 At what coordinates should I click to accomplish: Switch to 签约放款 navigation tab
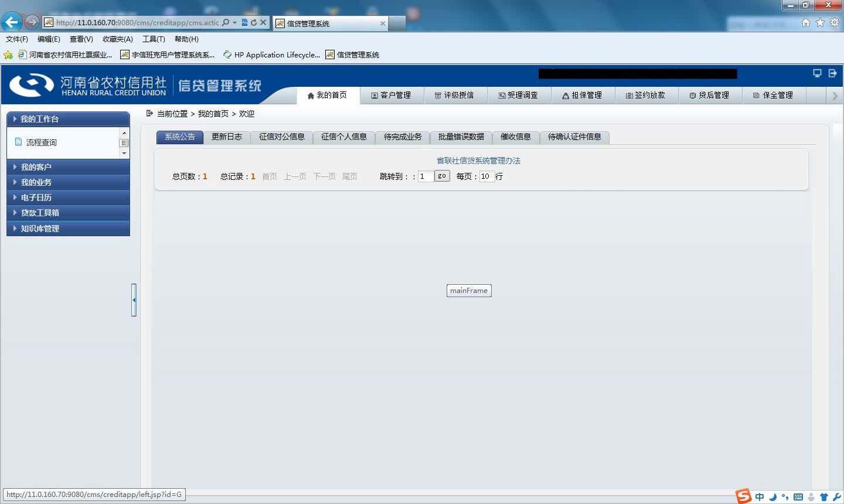tap(646, 95)
